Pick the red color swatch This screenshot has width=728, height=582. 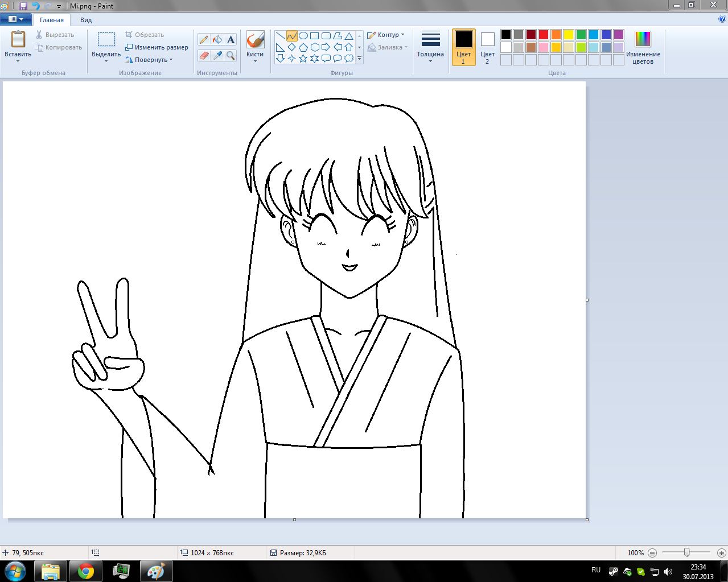click(x=544, y=35)
